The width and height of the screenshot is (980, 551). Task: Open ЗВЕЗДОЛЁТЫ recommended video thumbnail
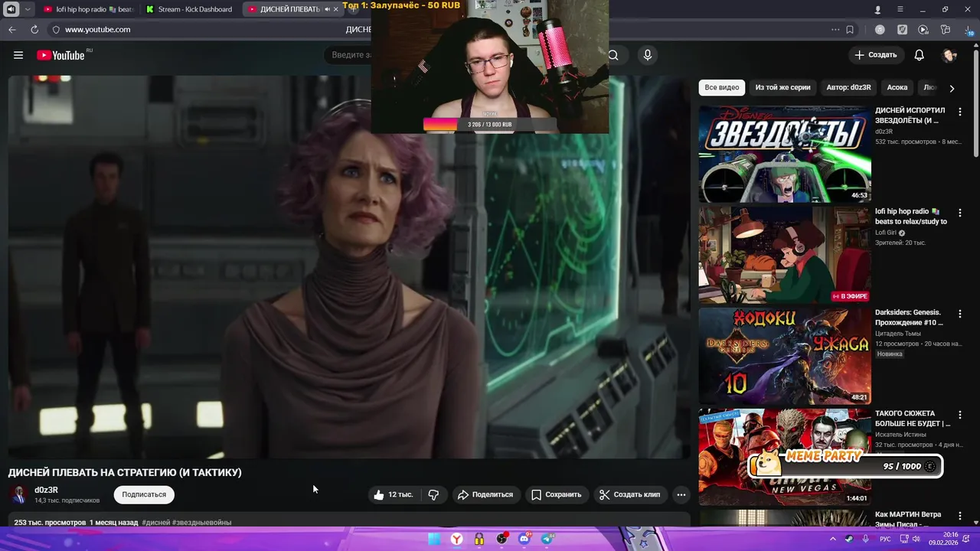[x=785, y=154]
